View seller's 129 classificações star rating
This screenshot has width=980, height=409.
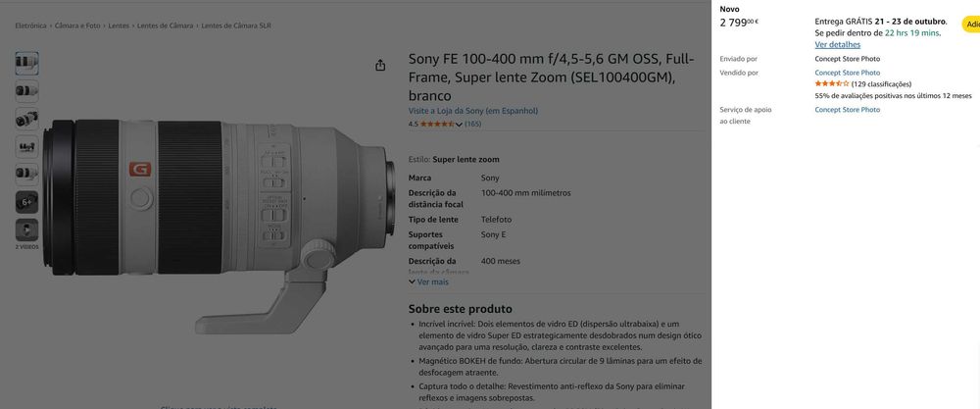pos(863,83)
